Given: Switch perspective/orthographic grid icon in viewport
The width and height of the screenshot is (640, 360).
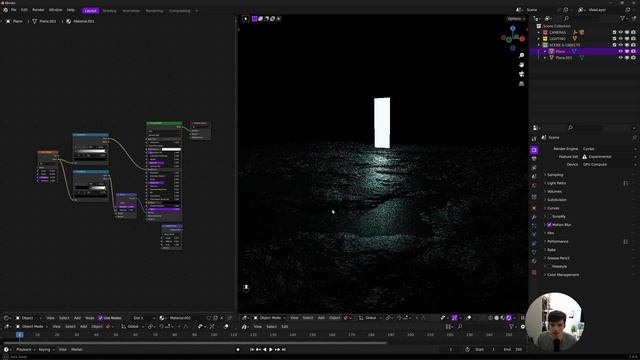Looking at the screenshot, I should 521,84.
